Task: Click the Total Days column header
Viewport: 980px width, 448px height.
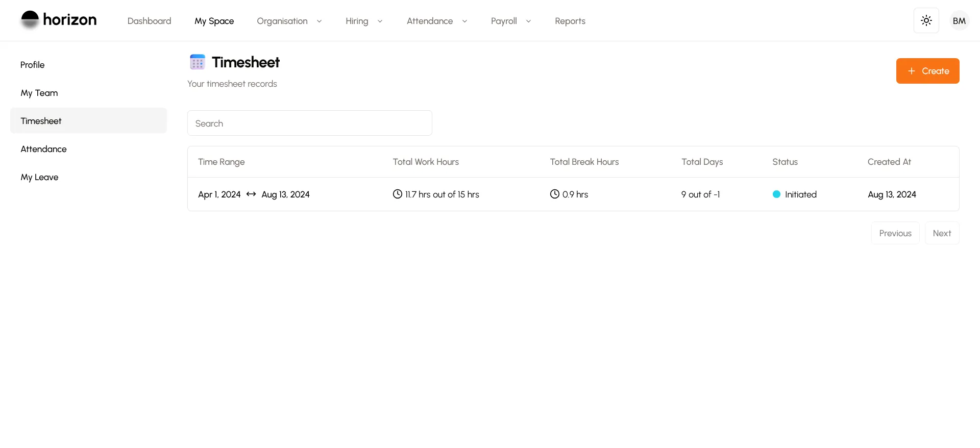Action: pyautogui.click(x=702, y=162)
